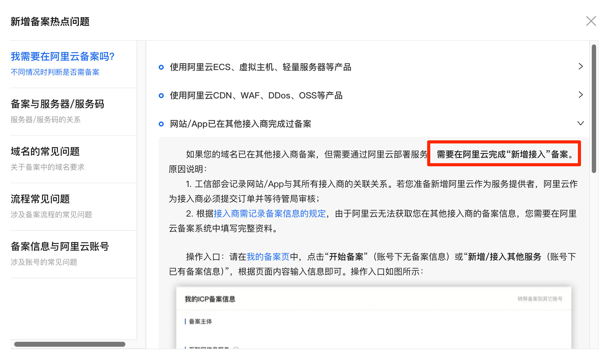Click the 新增备案热点问题 dialog title
606x364 pixels.
(50, 22)
